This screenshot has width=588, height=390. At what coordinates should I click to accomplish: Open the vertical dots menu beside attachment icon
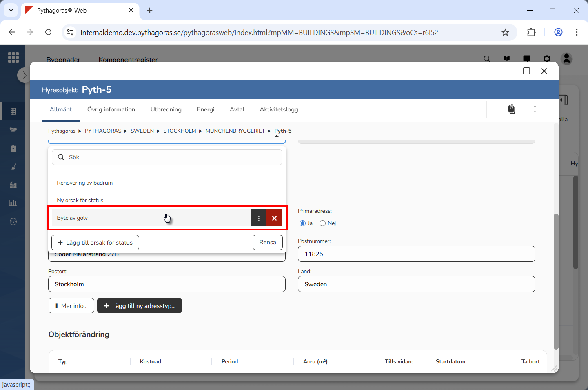pyautogui.click(x=535, y=109)
